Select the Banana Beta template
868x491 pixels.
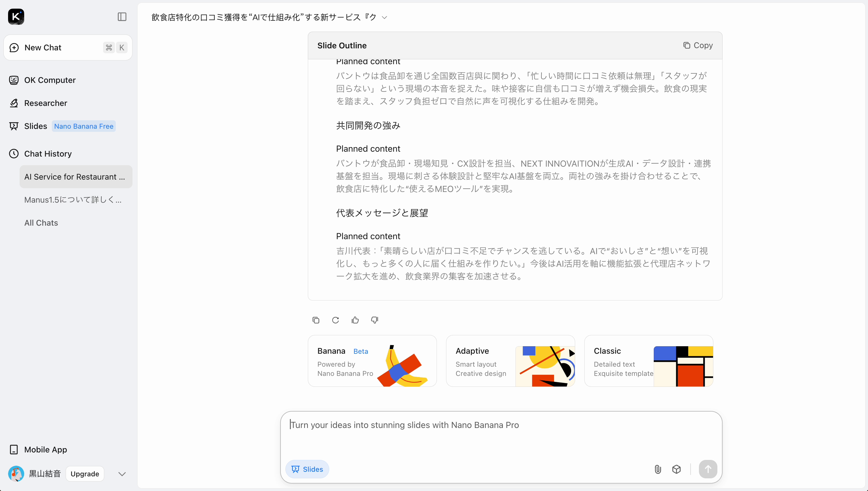pyautogui.click(x=372, y=361)
